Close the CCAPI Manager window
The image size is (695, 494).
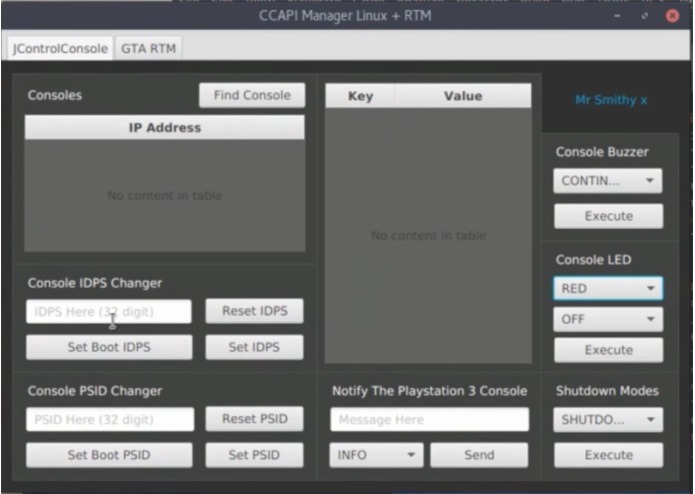coord(672,16)
